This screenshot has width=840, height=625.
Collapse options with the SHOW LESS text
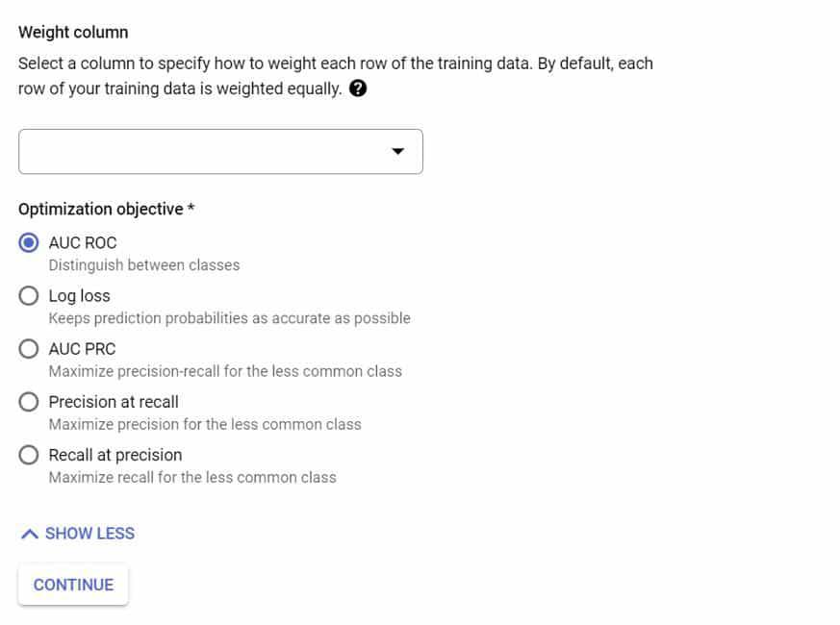coord(89,534)
